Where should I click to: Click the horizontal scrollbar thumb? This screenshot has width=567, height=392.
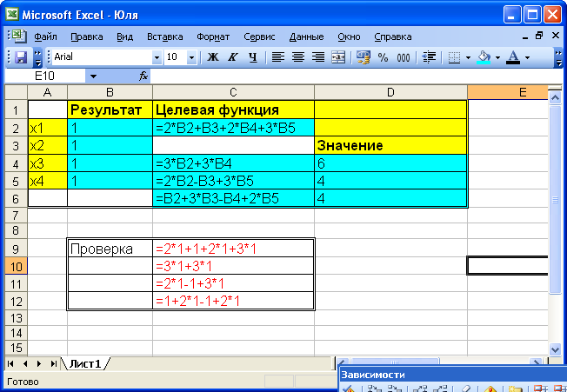(395, 363)
